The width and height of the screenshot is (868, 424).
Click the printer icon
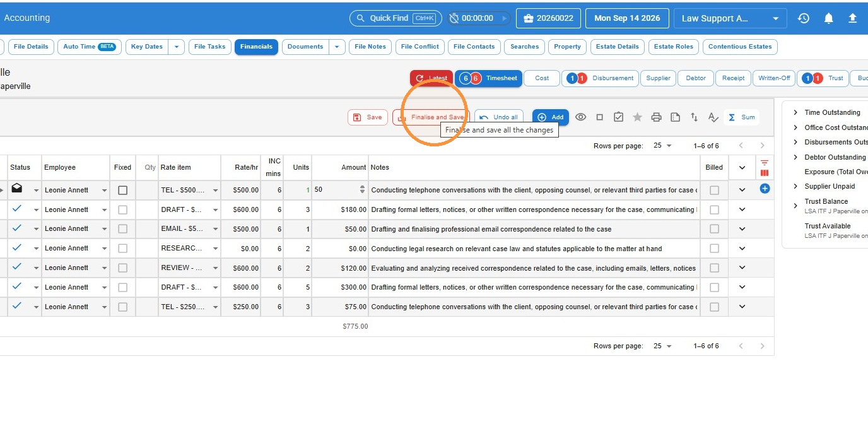point(656,117)
